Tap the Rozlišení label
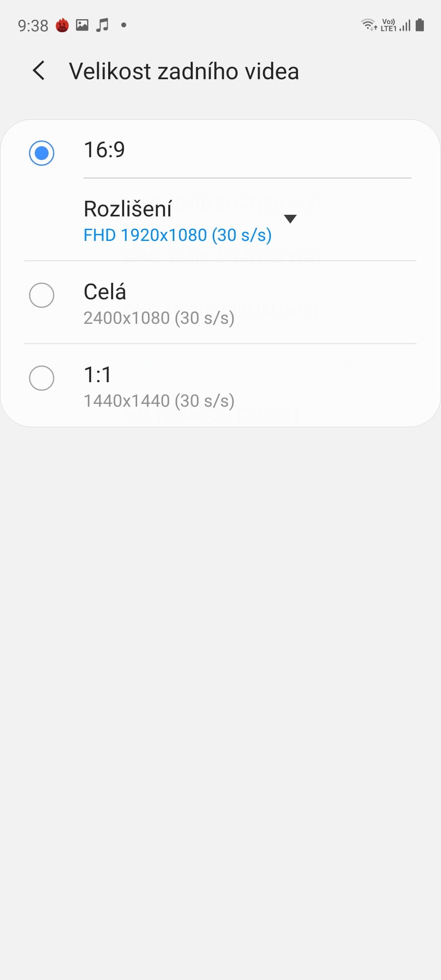The image size is (441, 980). click(127, 209)
